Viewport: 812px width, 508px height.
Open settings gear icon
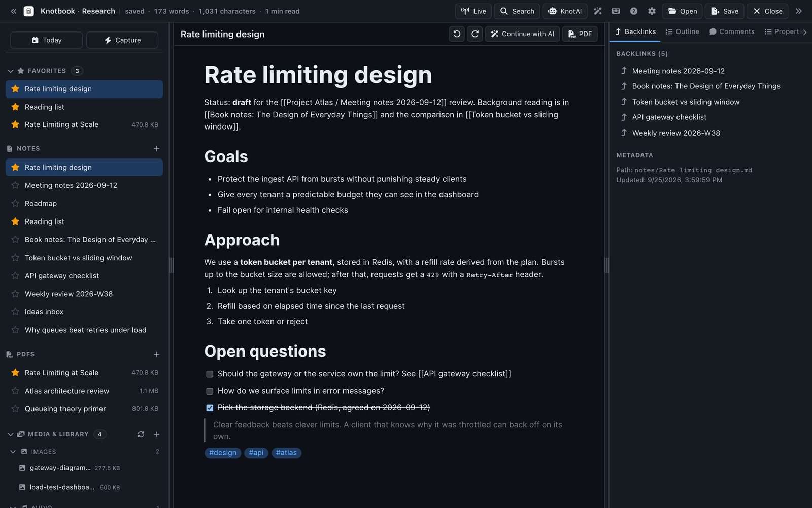tap(652, 11)
